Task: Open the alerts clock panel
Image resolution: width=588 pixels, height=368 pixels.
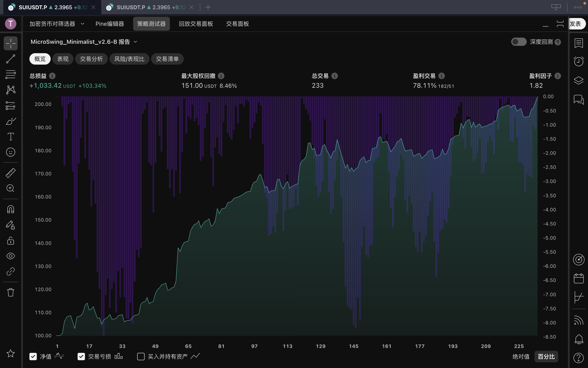Action: point(578,61)
